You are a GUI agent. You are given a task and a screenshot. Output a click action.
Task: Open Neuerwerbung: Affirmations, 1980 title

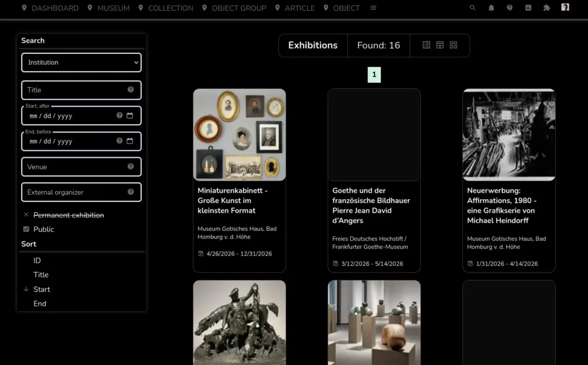[x=502, y=205]
